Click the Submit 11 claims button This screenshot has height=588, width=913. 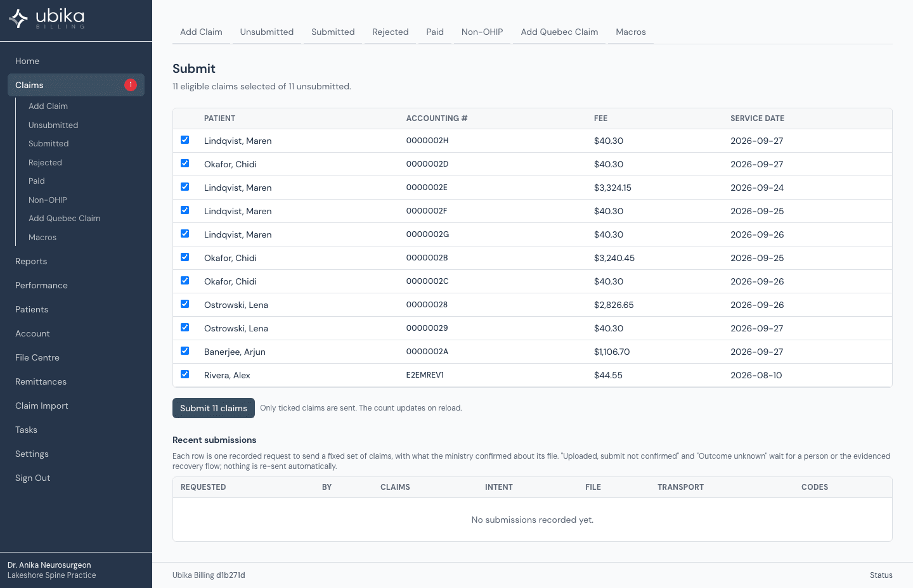pyautogui.click(x=214, y=408)
